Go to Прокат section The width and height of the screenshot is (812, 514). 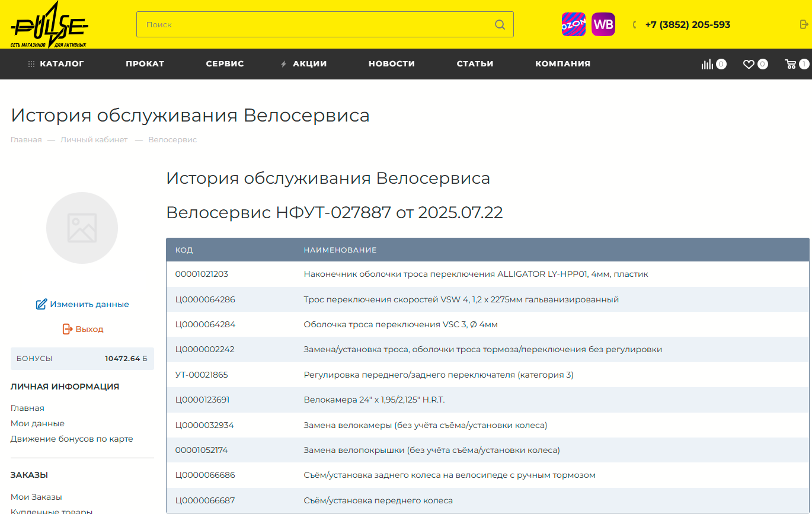pos(145,64)
